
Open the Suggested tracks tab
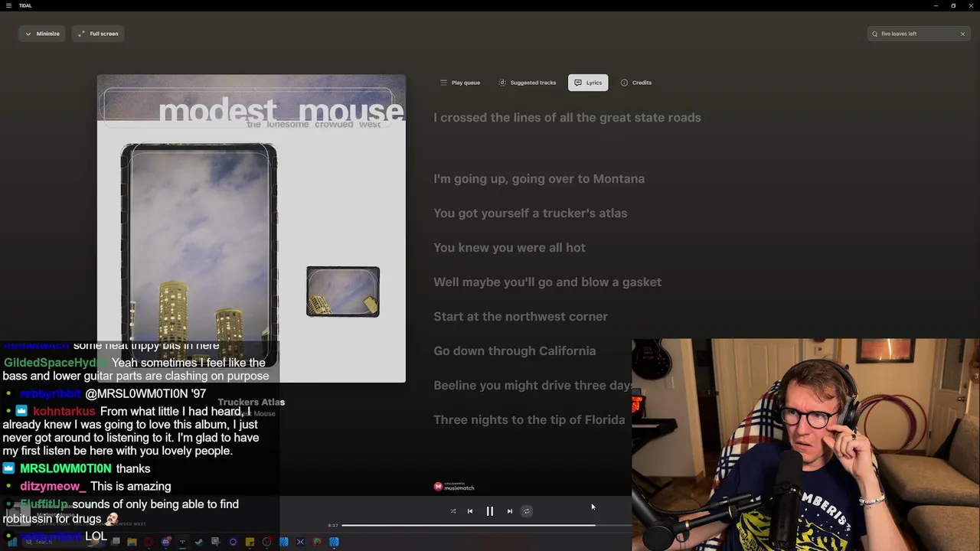pyautogui.click(x=528, y=83)
